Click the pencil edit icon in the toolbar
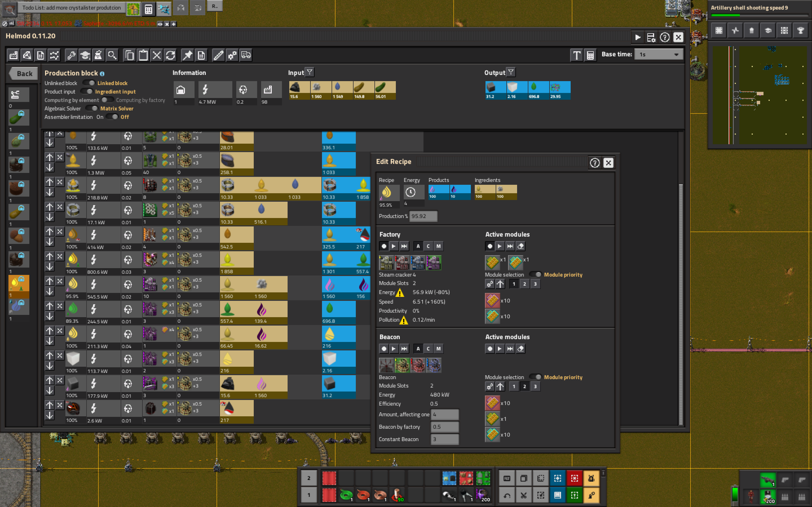Screen dimensions: 812x507 pos(219,55)
